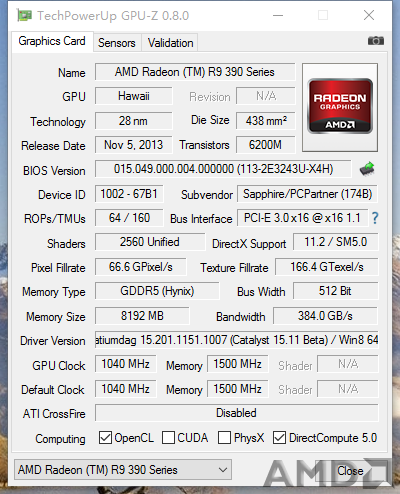The width and height of the screenshot is (400, 494).
Task: Open the Radeon Graphics AMD logo lookup
Action: coord(340,107)
